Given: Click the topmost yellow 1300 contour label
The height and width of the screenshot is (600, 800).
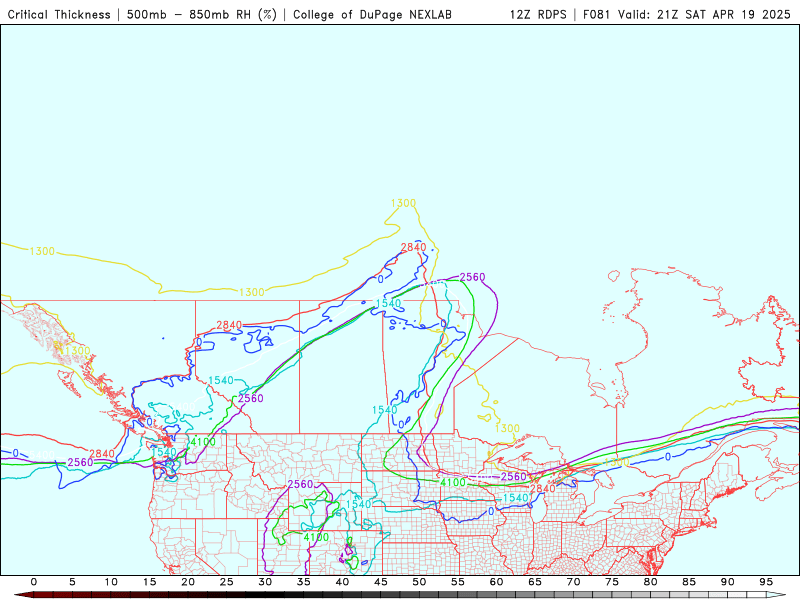Looking at the screenshot, I should coord(404,203).
